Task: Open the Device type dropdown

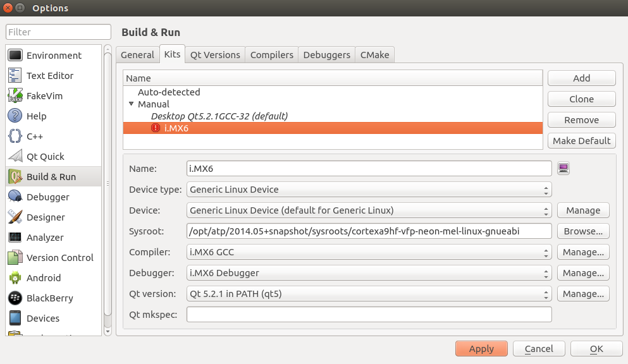Action: (x=369, y=190)
